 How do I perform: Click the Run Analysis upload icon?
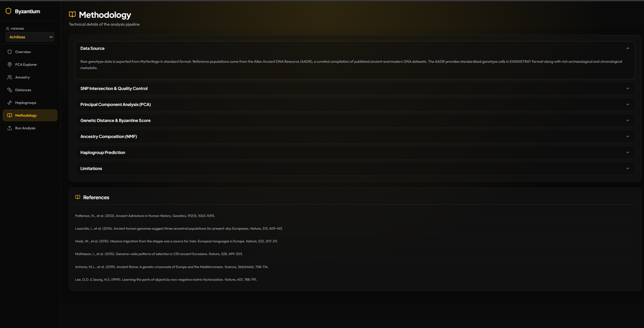click(9, 128)
